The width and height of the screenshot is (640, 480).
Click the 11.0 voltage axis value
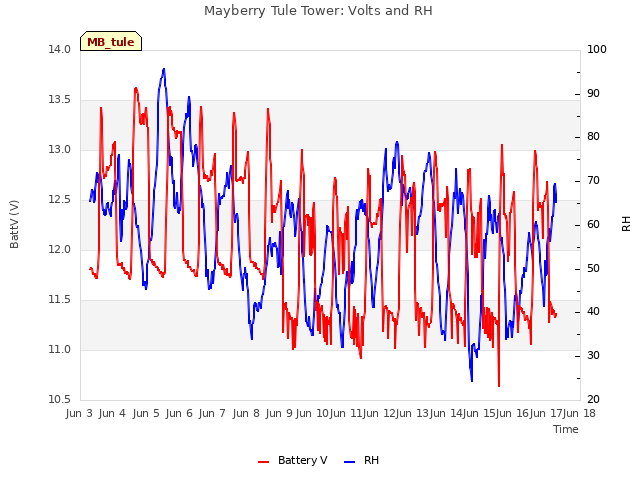(x=59, y=349)
